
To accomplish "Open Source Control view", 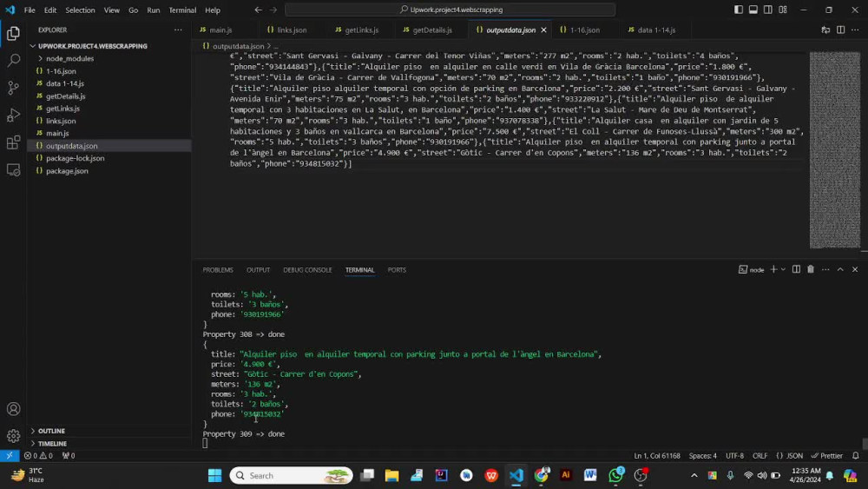I will coord(13,88).
